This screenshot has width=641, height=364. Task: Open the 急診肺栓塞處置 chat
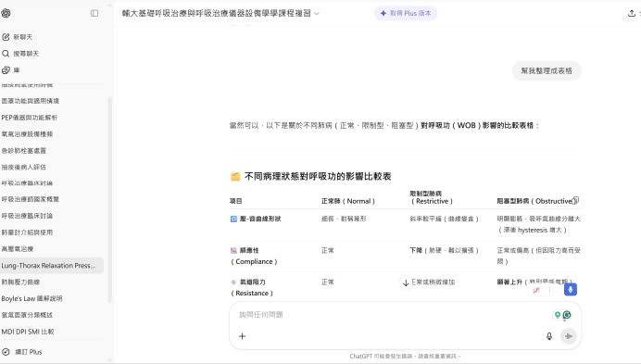(x=24, y=150)
